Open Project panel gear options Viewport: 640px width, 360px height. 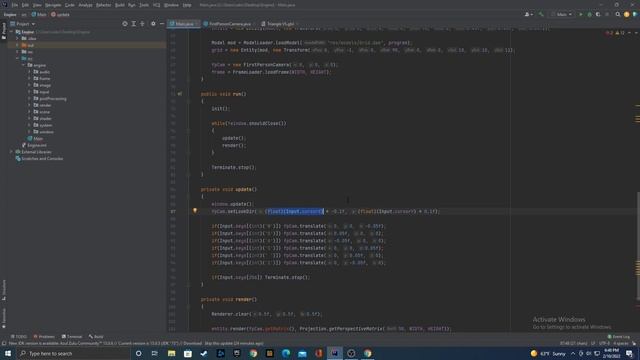[153, 24]
